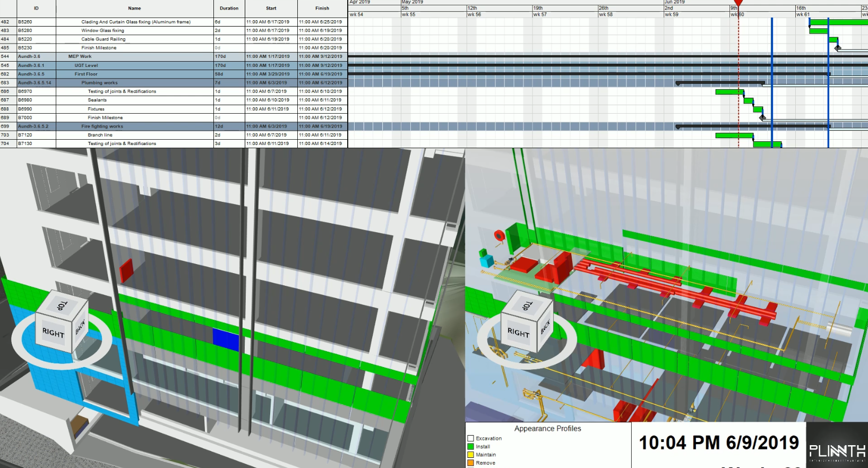Image resolution: width=868 pixels, height=468 pixels.
Task: Click the BACK face of the right ViewCube
Action: click(x=545, y=327)
